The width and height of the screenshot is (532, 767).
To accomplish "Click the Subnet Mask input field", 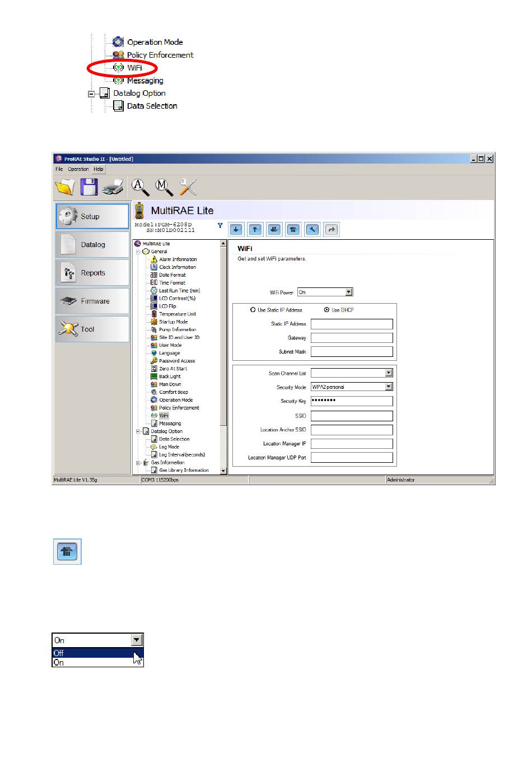I will 352,352.
